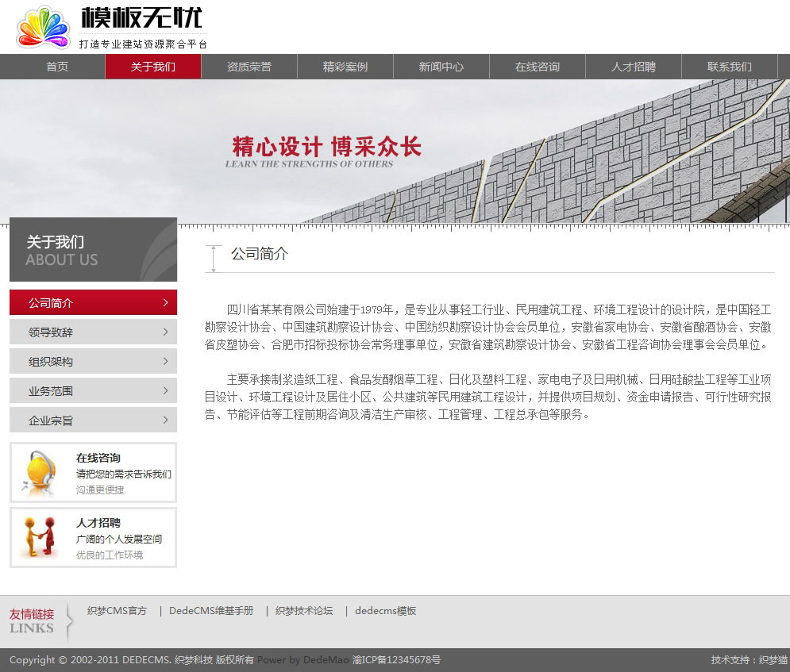This screenshot has width=790, height=672.
Task: Expand the 公司简介 sidebar chevron
Action: pyautogui.click(x=165, y=302)
